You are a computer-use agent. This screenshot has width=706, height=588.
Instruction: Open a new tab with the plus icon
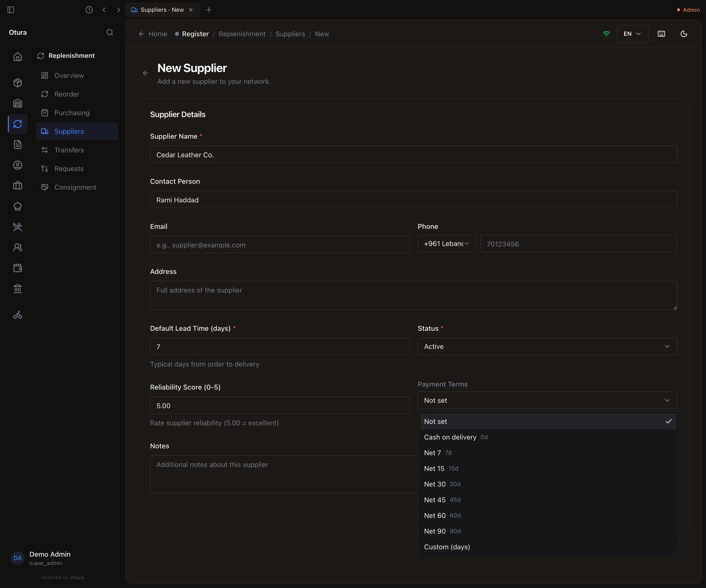(x=209, y=10)
